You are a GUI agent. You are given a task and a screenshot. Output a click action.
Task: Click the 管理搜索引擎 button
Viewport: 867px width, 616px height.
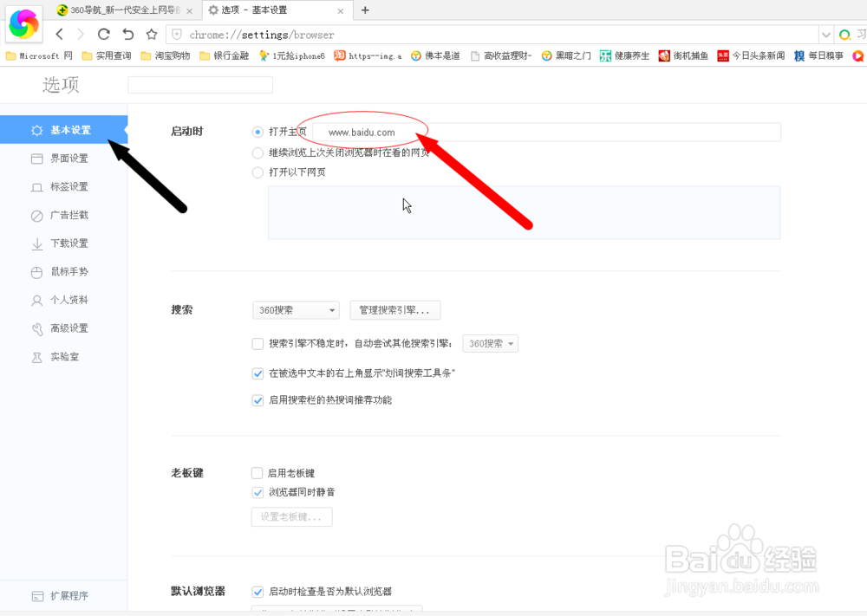[395, 309]
